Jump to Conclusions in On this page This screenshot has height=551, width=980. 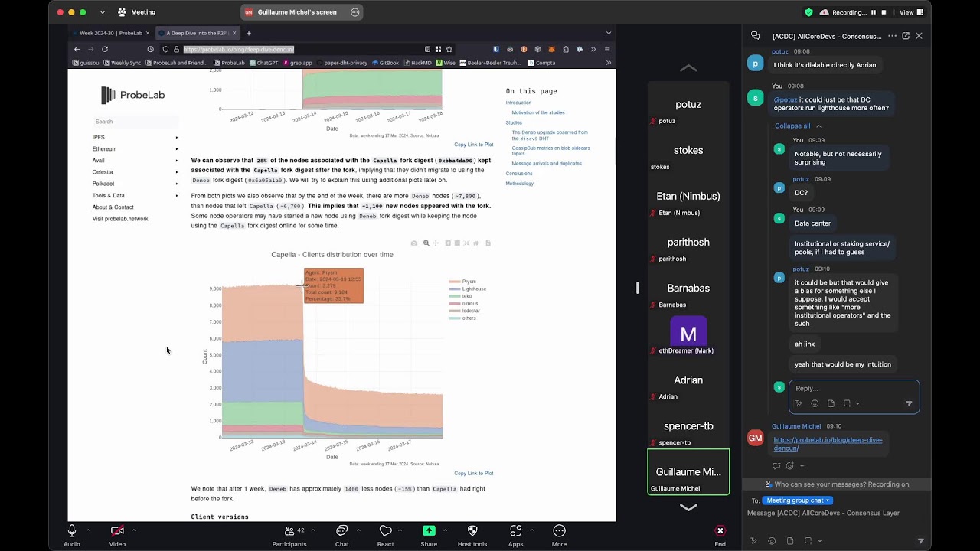tap(519, 174)
